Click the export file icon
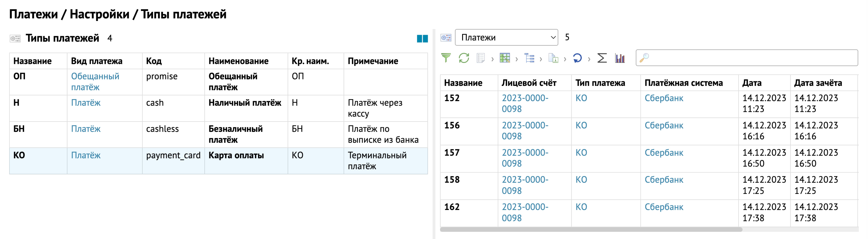Screen dimensions: 868x239 click(553, 58)
